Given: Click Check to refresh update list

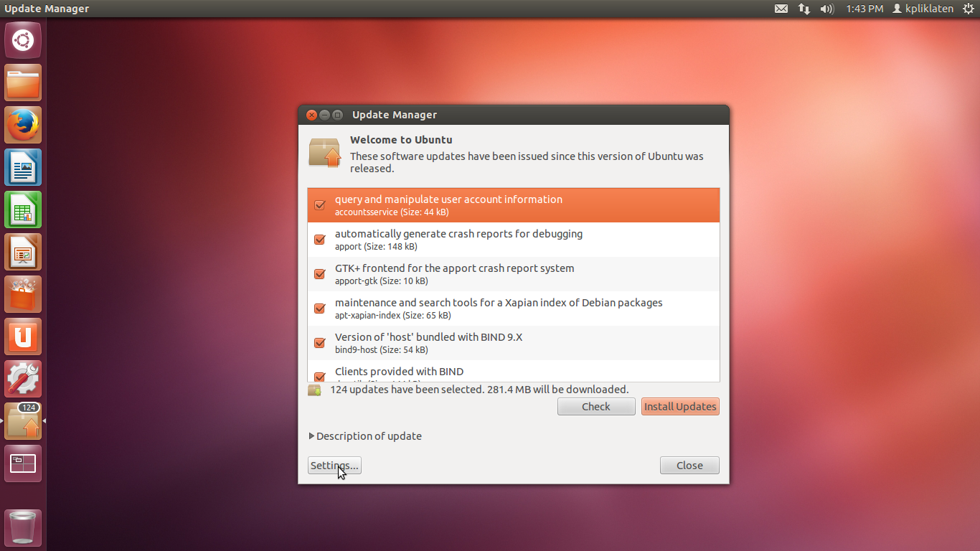Looking at the screenshot, I should pyautogui.click(x=596, y=406).
